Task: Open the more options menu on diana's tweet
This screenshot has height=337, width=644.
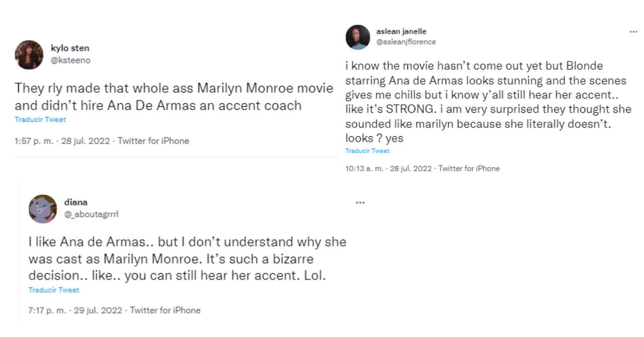Action: point(360,202)
